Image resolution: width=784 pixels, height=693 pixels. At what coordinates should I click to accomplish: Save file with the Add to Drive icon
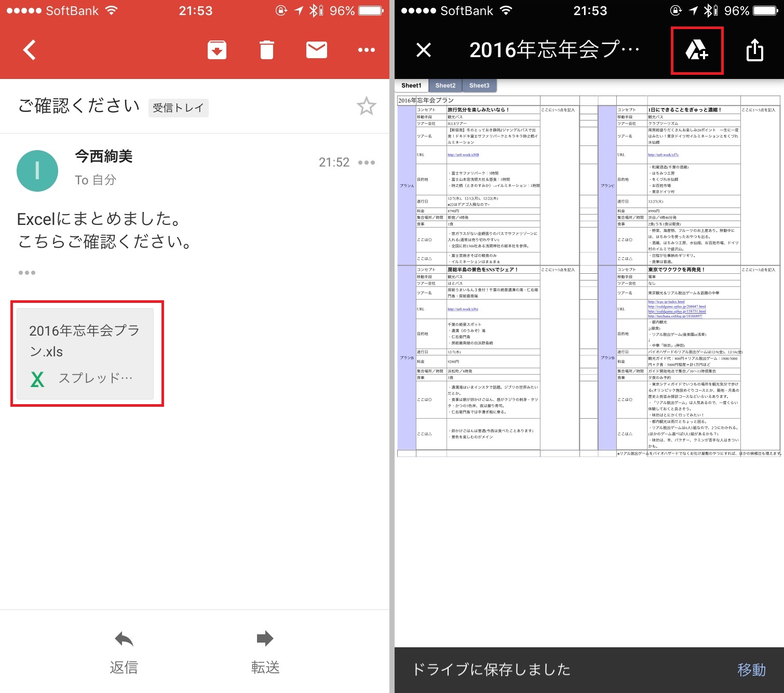tap(697, 50)
